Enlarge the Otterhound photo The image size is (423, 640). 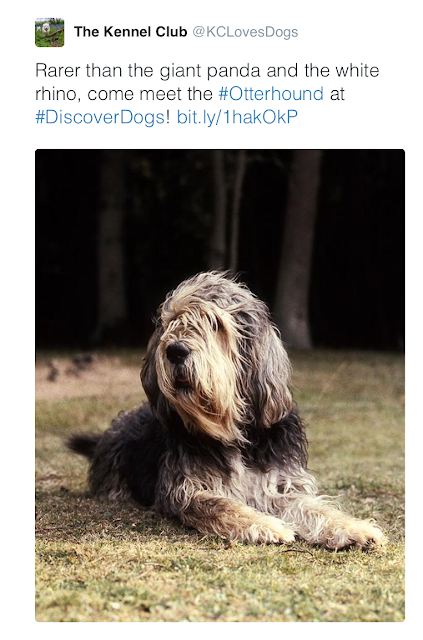[220, 385]
